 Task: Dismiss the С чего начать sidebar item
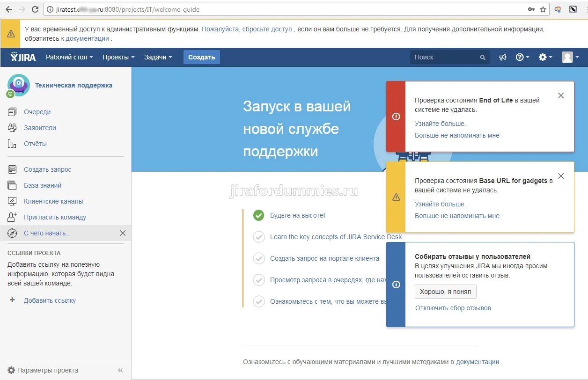click(123, 233)
